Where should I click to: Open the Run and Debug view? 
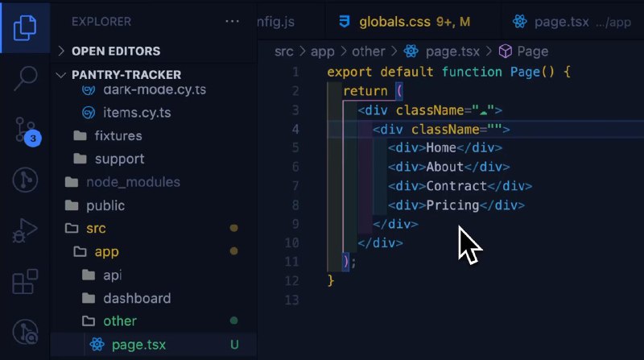click(x=25, y=232)
